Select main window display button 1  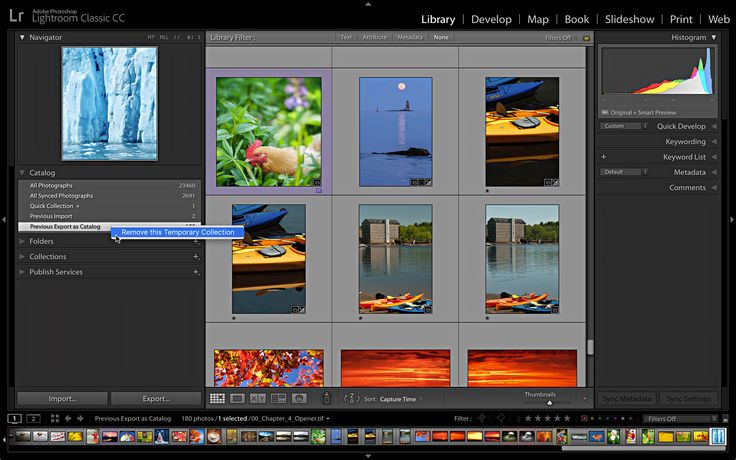[x=15, y=418]
